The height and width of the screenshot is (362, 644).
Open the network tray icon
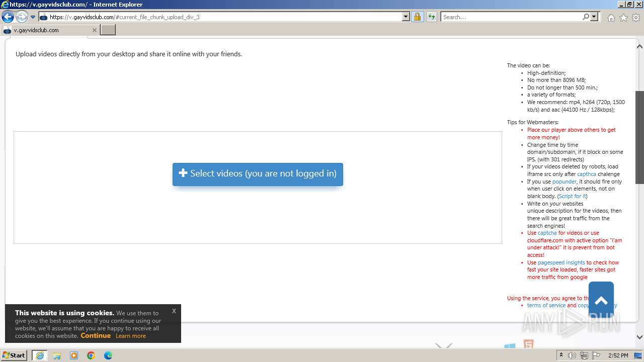coord(584,355)
